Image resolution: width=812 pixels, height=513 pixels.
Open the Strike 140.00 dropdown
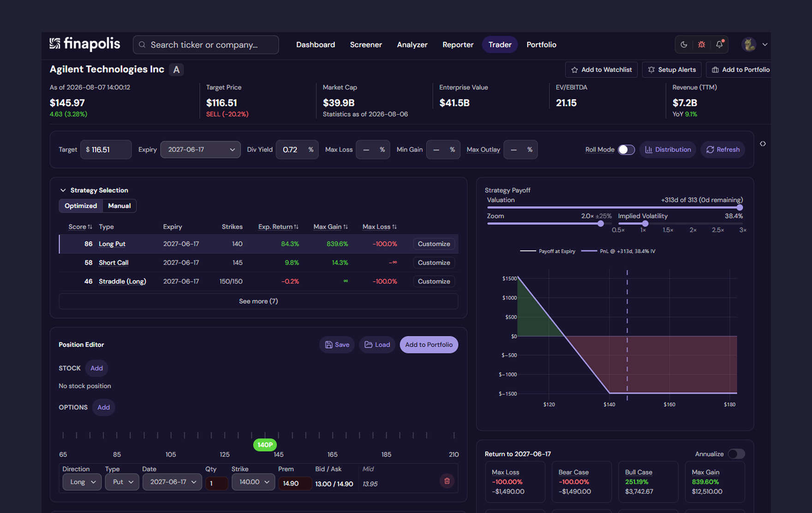pos(253,482)
